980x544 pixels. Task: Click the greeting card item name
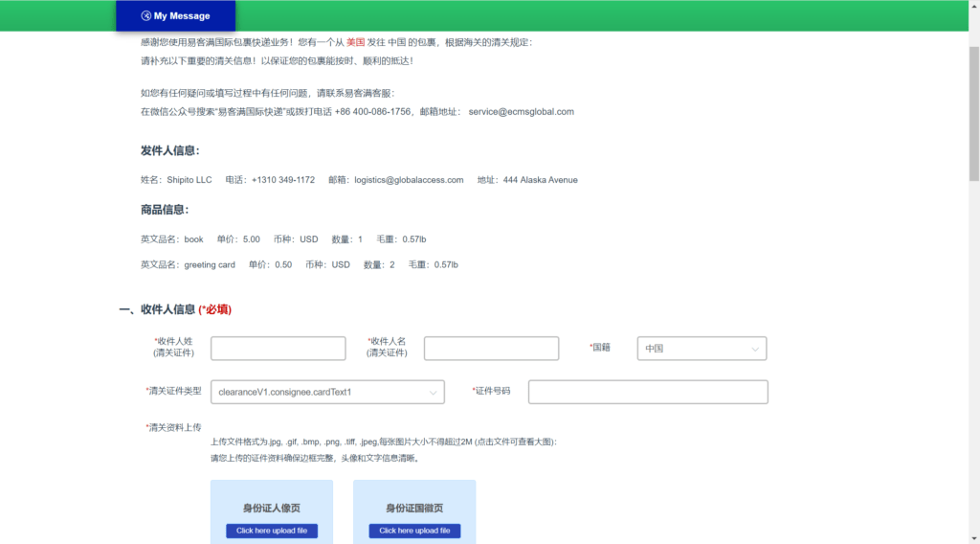click(x=210, y=265)
